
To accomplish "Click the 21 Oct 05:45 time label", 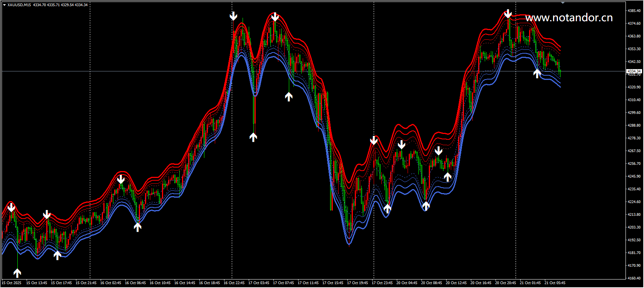I will (555, 283).
